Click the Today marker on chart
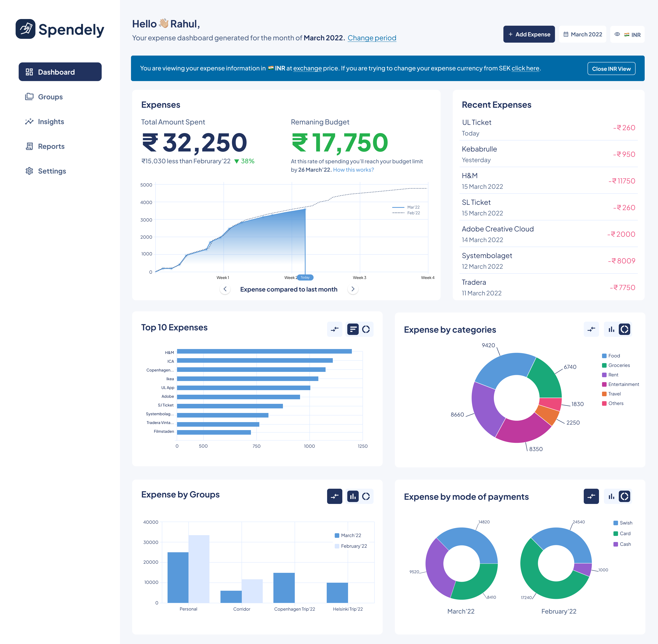 (x=305, y=277)
